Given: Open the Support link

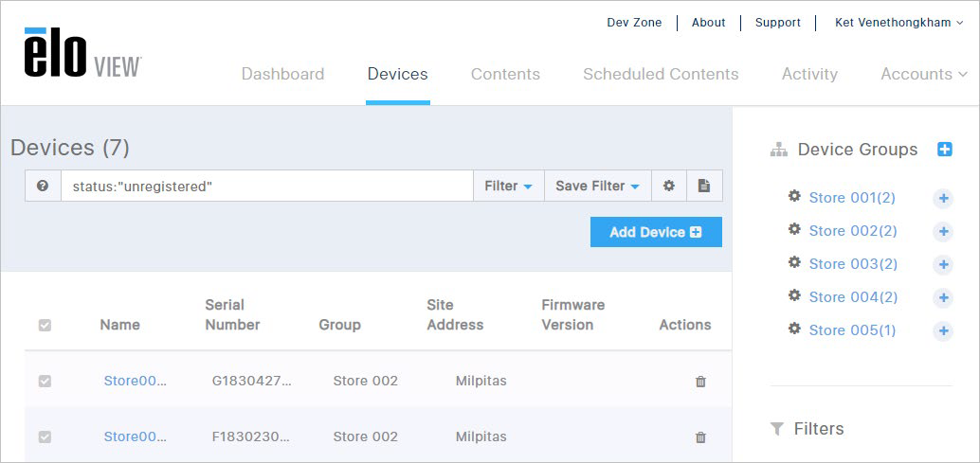Looking at the screenshot, I should pyautogui.click(x=777, y=23).
